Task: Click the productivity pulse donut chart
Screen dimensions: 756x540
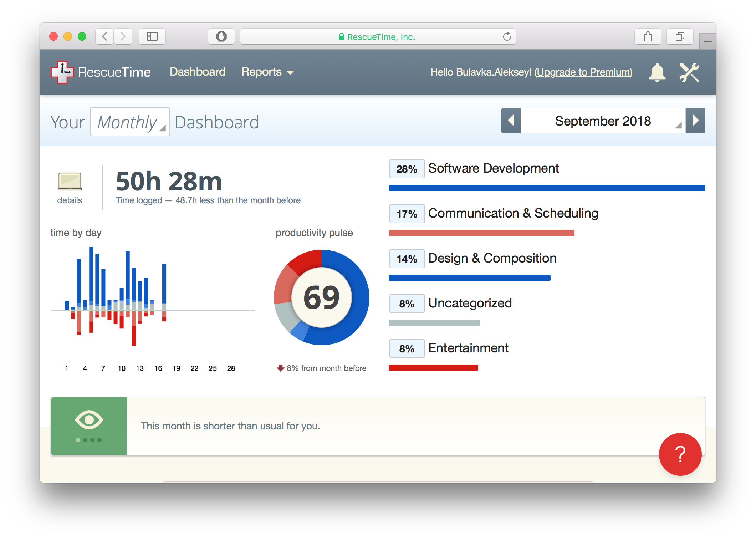Action: click(x=321, y=297)
